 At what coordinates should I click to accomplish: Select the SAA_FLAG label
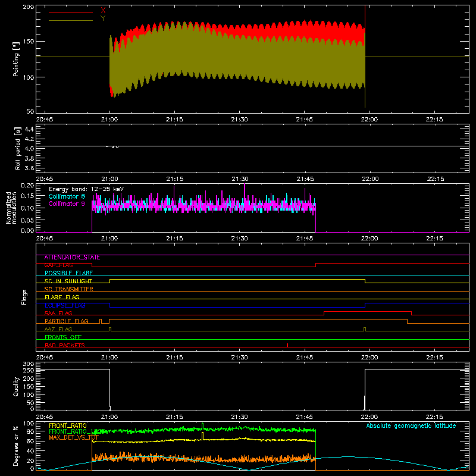pyautogui.click(x=58, y=314)
